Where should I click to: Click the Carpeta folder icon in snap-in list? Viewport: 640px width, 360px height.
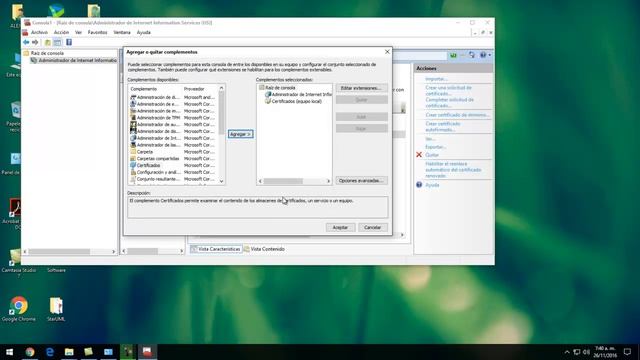tap(133, 152)
